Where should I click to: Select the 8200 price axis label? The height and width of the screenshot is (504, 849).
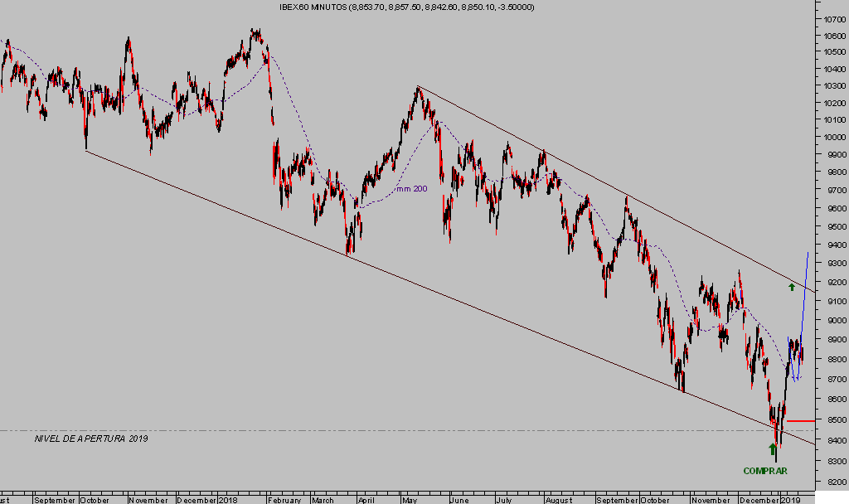coord(832,481)
